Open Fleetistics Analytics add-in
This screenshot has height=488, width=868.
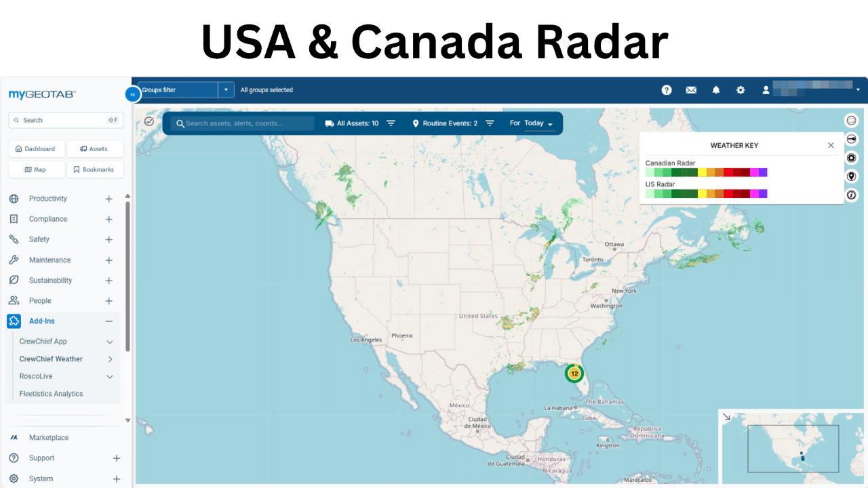(52, 394)
